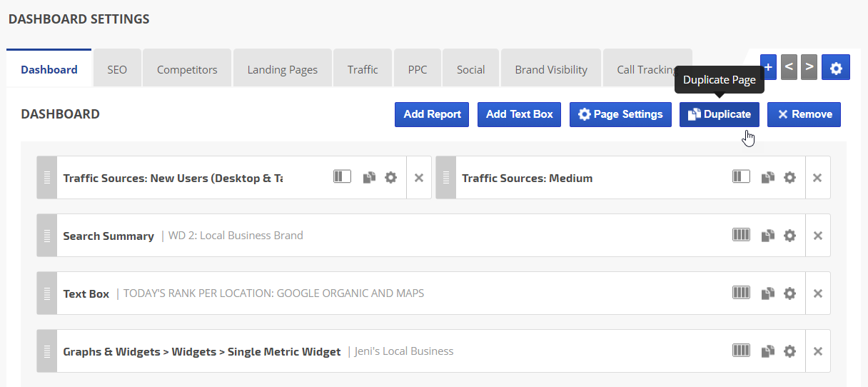Screen dimensions: 868x387
Task: Click the right arrow to move the page
Action: tap(809, 67)
